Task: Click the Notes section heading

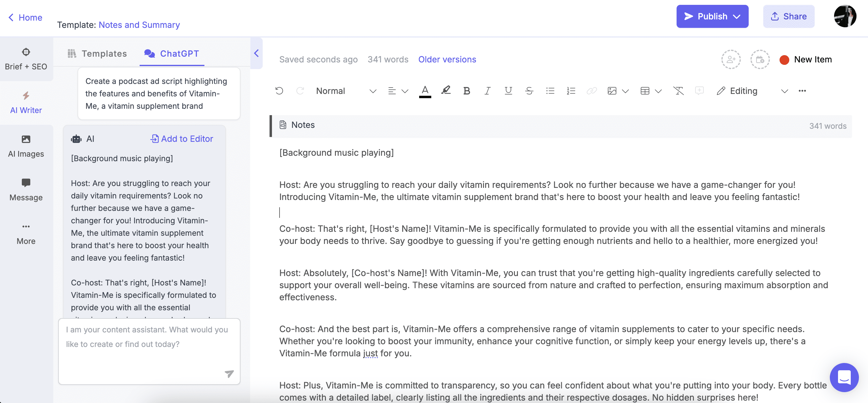Action: (x=303, y=125)
